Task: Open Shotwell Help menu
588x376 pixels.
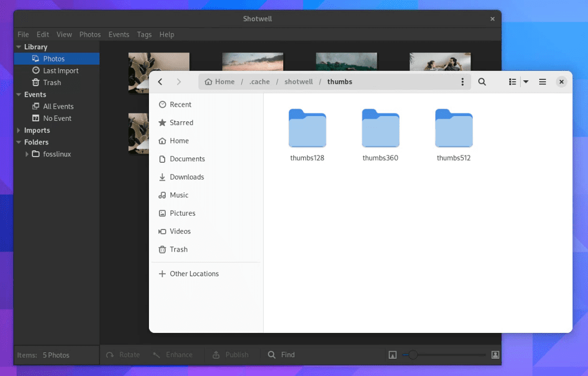Action: click(x=167, y=35)
